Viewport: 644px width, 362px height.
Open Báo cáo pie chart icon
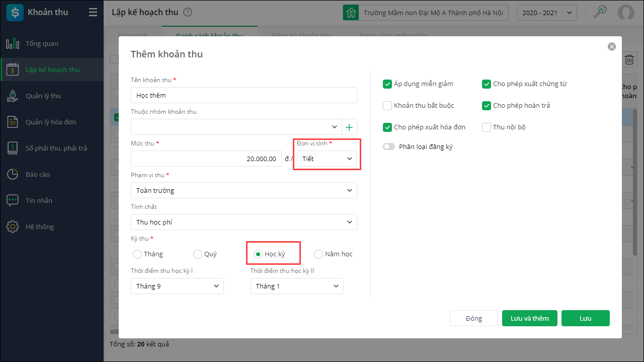pos(13,175)
